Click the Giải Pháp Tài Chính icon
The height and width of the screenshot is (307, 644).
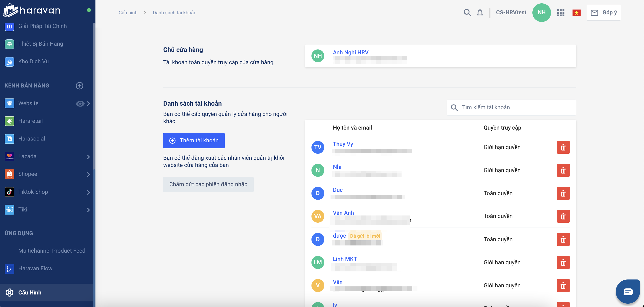click(x=9, y=26)
